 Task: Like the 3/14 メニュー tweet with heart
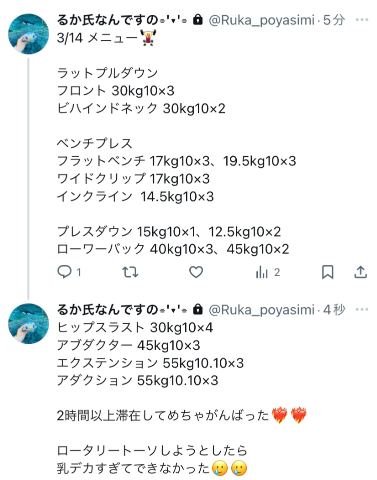[x=196, y=272]
